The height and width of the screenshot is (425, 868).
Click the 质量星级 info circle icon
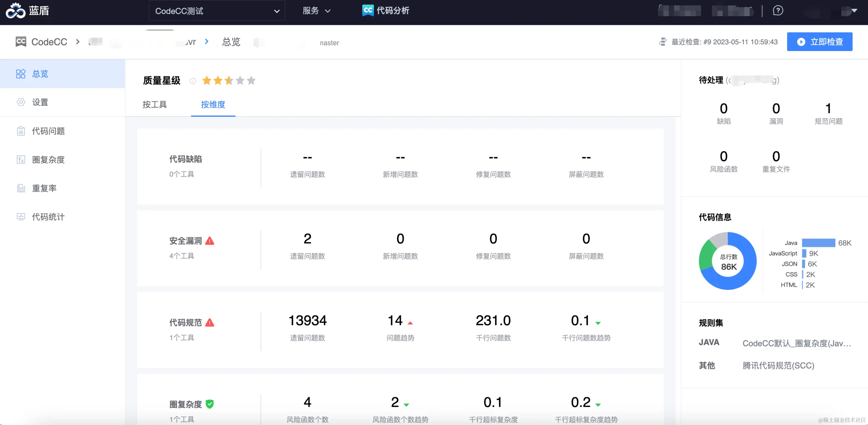tap(193, 81)
